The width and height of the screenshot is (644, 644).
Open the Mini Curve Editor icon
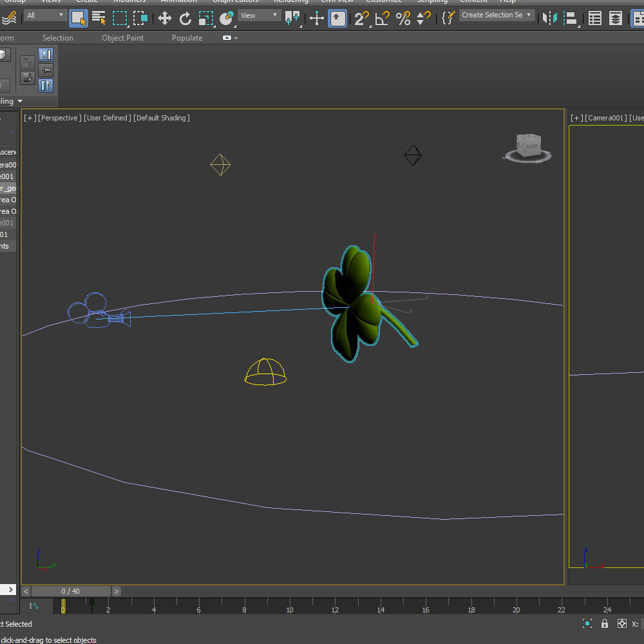[34, 605]
